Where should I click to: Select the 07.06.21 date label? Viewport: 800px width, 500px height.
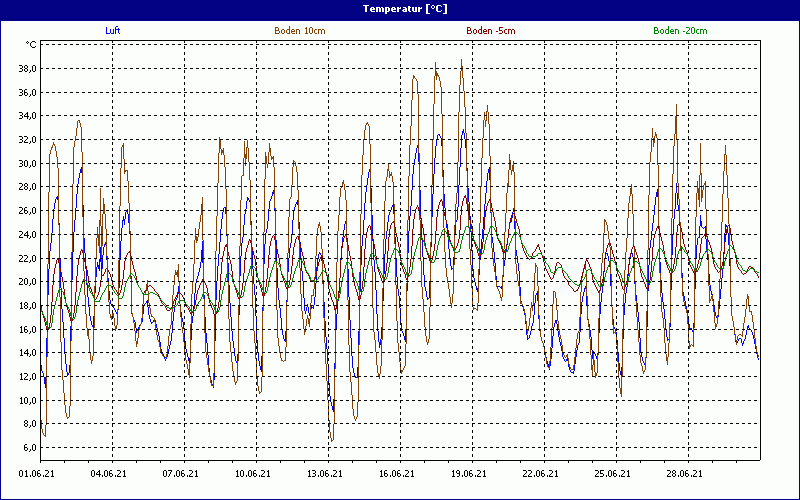(x=181, y=474)
